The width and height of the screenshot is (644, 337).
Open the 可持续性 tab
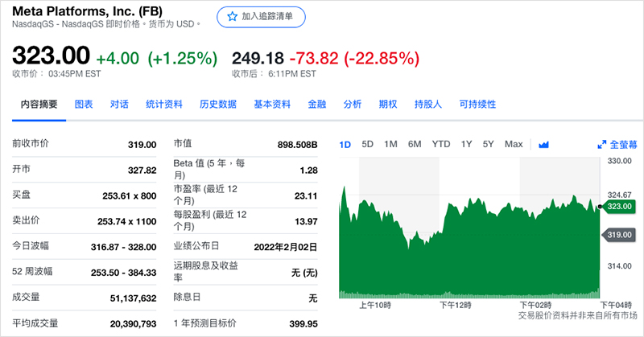point(477,105)
